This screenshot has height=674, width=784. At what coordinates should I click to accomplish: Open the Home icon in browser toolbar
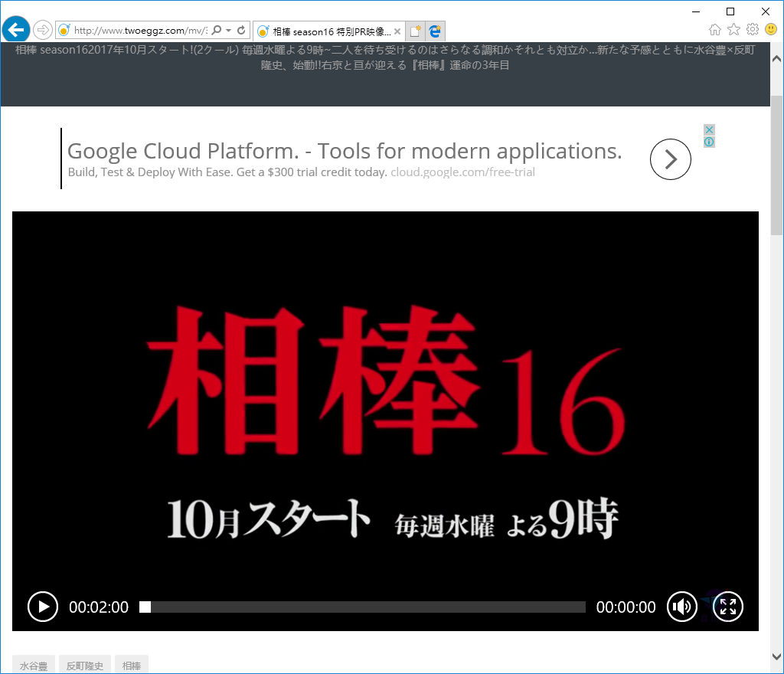point(715,30)
